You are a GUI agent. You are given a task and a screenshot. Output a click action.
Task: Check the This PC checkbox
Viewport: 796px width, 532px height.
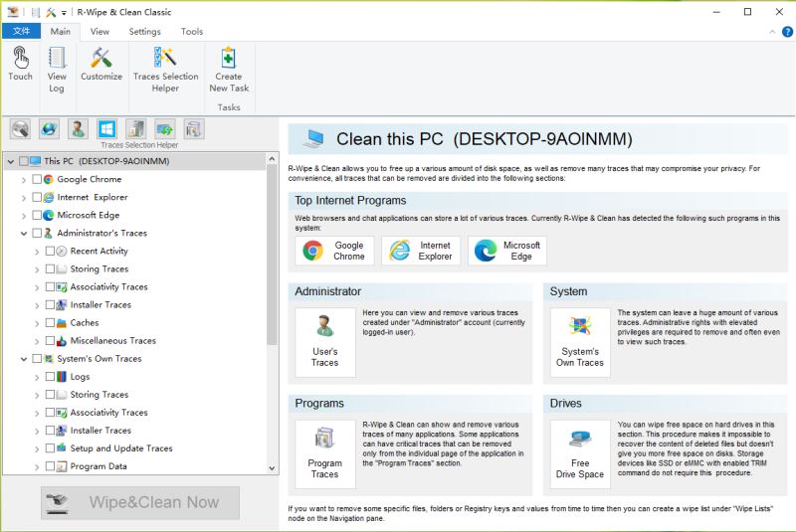pos(23,161)
